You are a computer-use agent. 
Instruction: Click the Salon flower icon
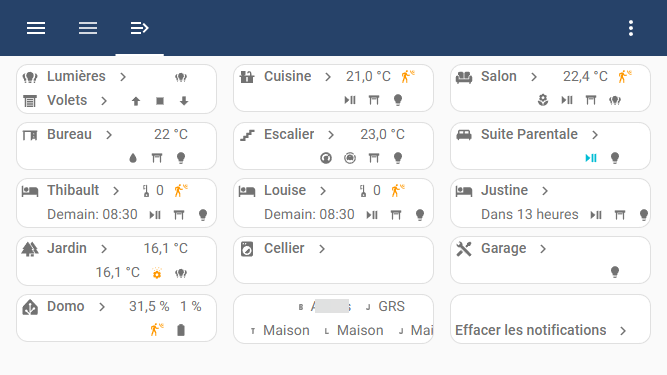point(543,100)
